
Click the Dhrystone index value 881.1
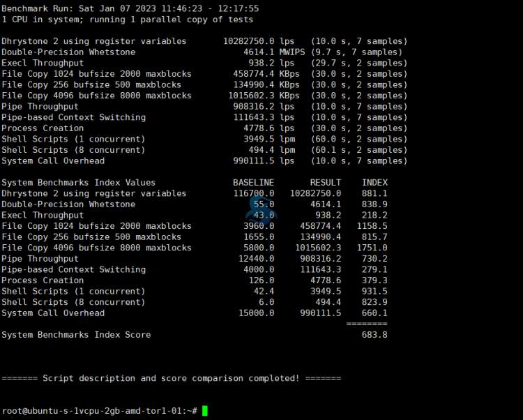(374, 193)
